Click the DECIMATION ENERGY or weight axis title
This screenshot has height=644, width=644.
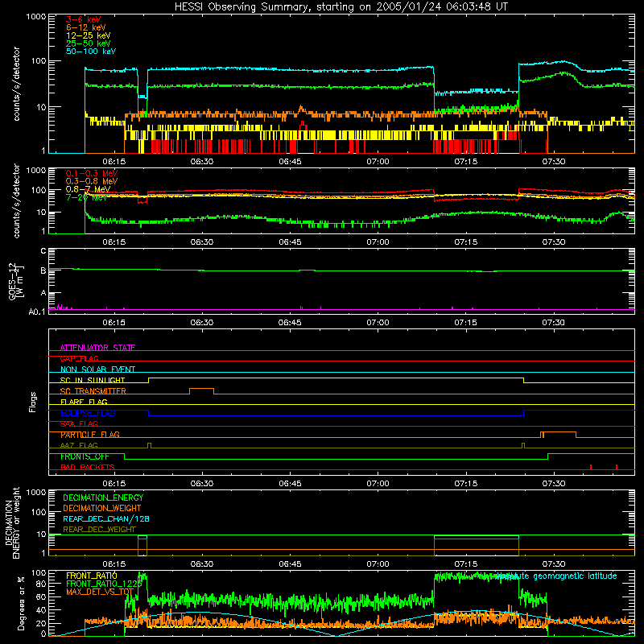12,522
